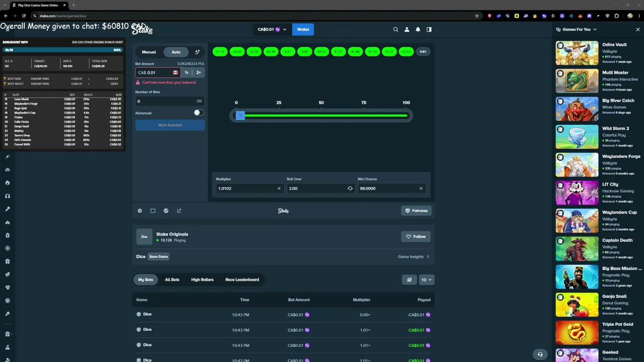Open Big River Catch game thumbnail
Screen dimensions: 644x362
(x=577, y=109)
